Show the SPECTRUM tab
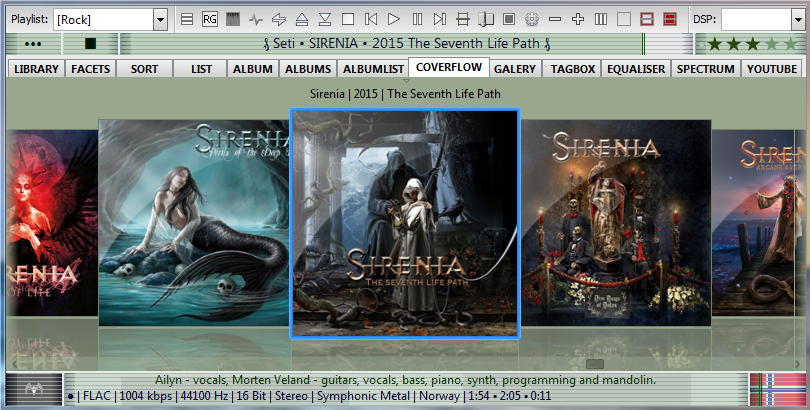810x410 pixels. coord(706,69)
